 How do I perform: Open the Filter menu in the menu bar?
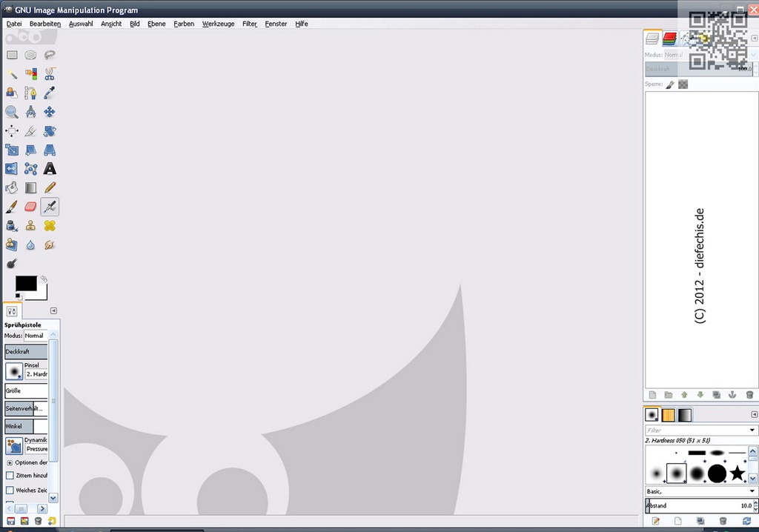tap(250, 24)
